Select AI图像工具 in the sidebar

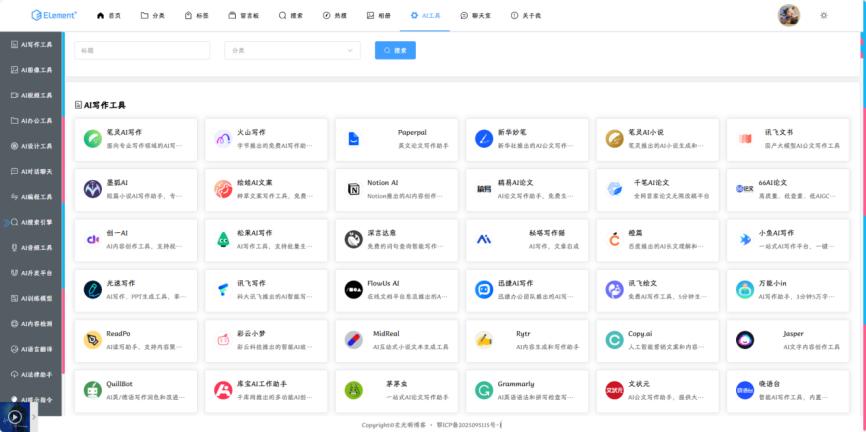[32, 70]
